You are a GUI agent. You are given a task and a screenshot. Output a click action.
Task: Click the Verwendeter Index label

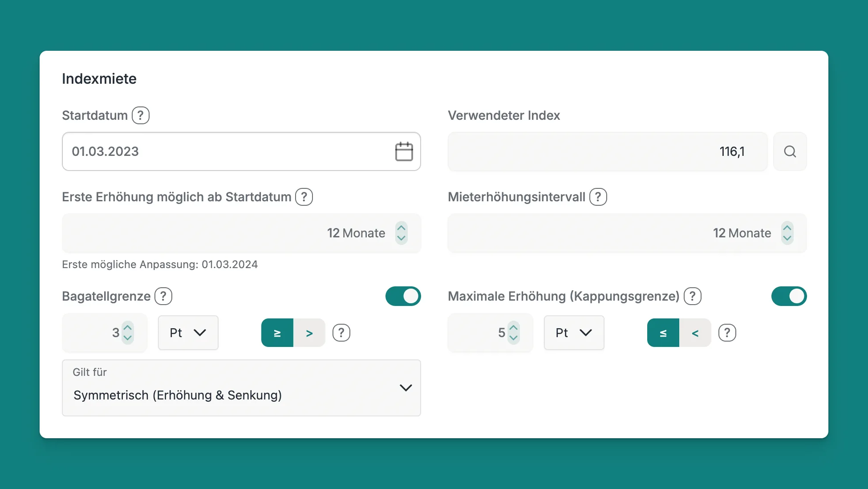point(504,115)
